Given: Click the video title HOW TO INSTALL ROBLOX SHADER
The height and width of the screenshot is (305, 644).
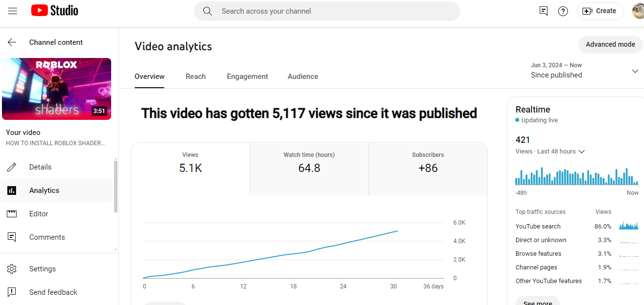Looking at the screenshot, I should [55, 143].
